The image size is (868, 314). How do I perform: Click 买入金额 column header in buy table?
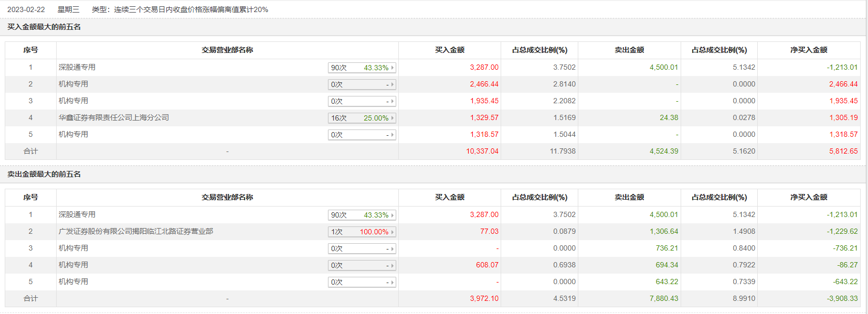pyautogui.click(x=450, y=50)
